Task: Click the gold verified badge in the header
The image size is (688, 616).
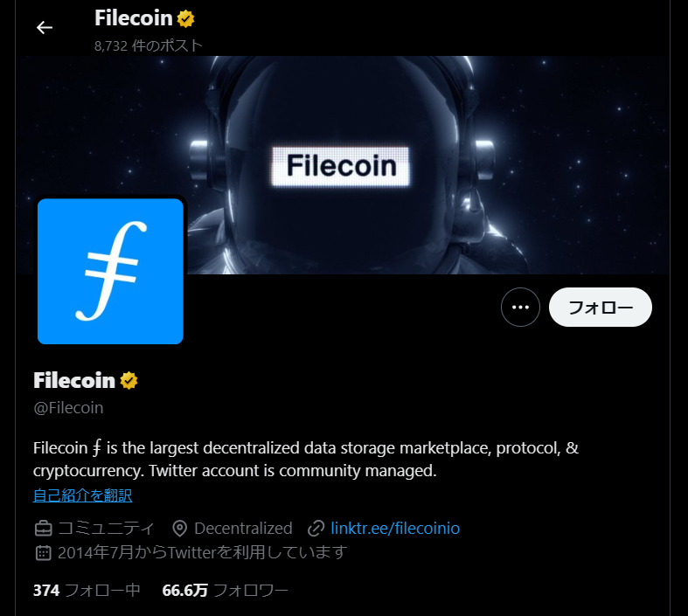Action: tap(185, 19)
